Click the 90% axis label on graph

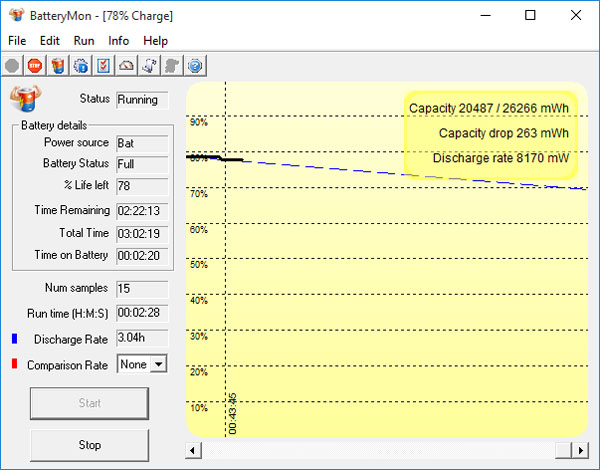(x=199, y=122)
